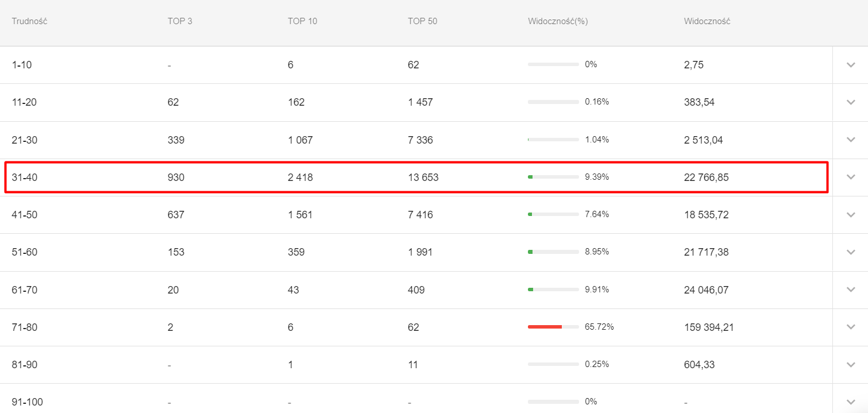Sort by Widoczność column header
Image resolution: width=868 pixels, height=413 pixels.
[707, 21]
